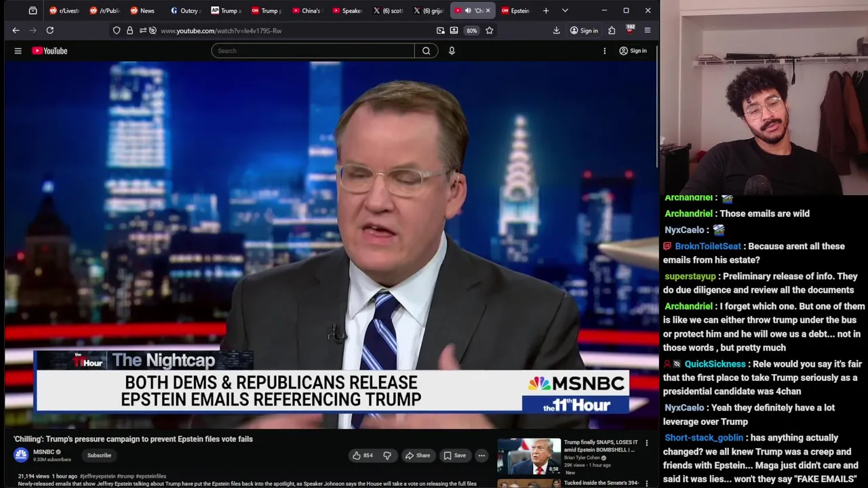The image size is (868, 488).
Task: Switch to r/Livestr Reddit tab
Action: coord(64,11)
